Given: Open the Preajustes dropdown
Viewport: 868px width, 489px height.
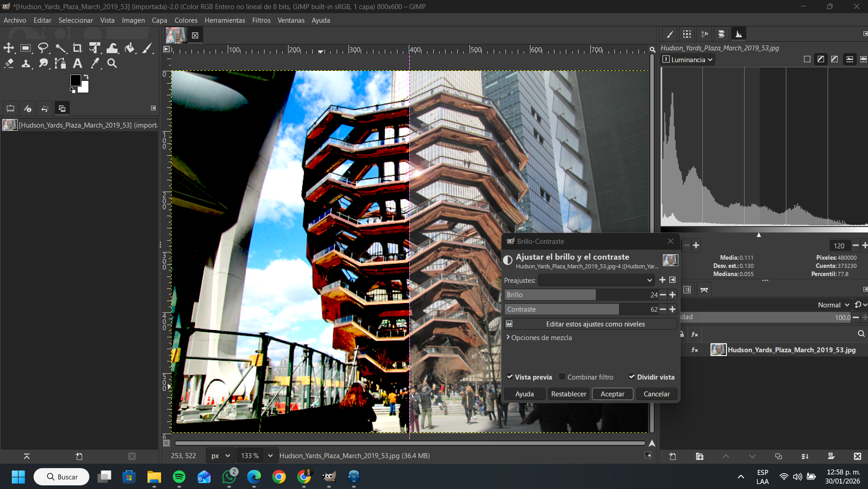Looking at the screenshot, I should tap(596, 280).
